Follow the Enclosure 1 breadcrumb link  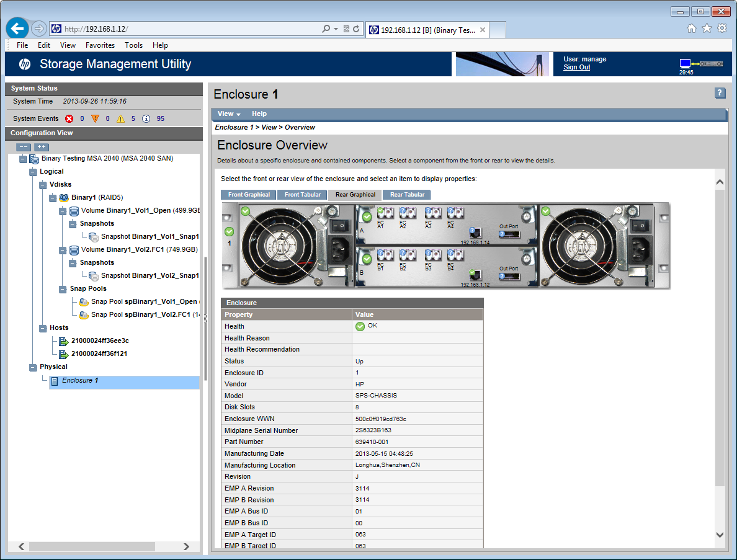(233, 127)
